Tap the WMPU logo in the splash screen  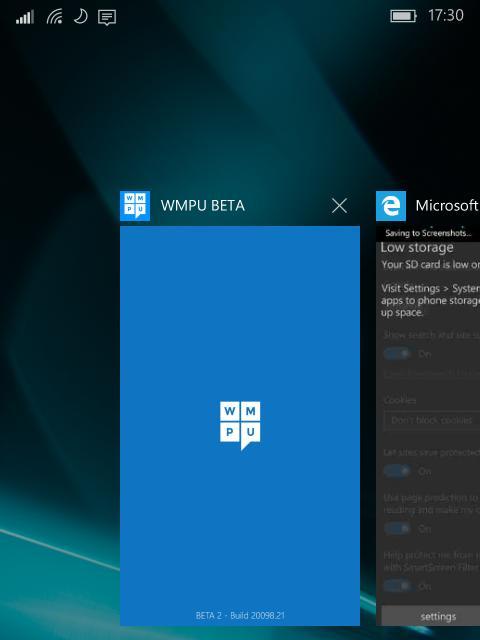240,425
